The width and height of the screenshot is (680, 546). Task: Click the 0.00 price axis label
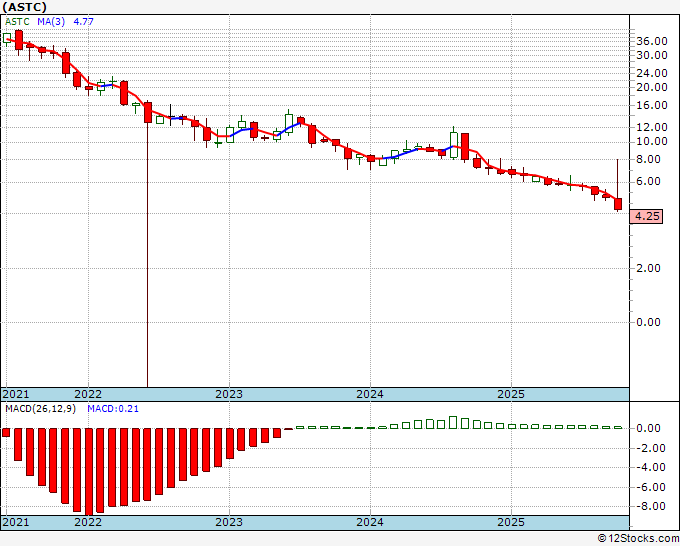click(x=648, y=322)
